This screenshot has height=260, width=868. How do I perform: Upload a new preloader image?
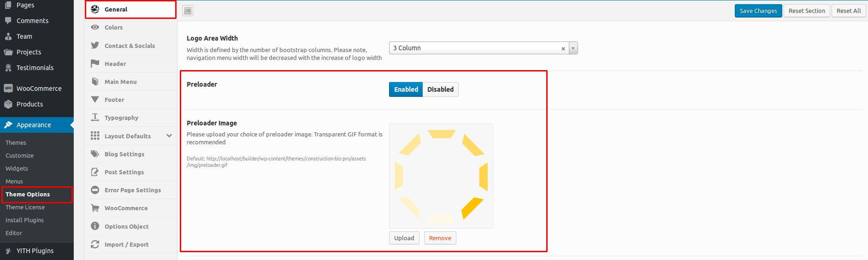tap(404, 238)
